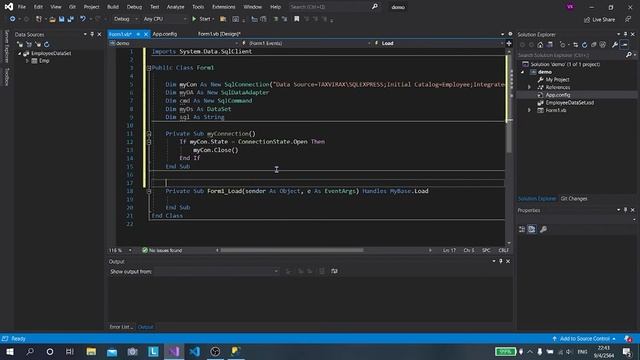Click the Home icon in Solution Explorer
This screenshot has width=640, height=360.
540,44
